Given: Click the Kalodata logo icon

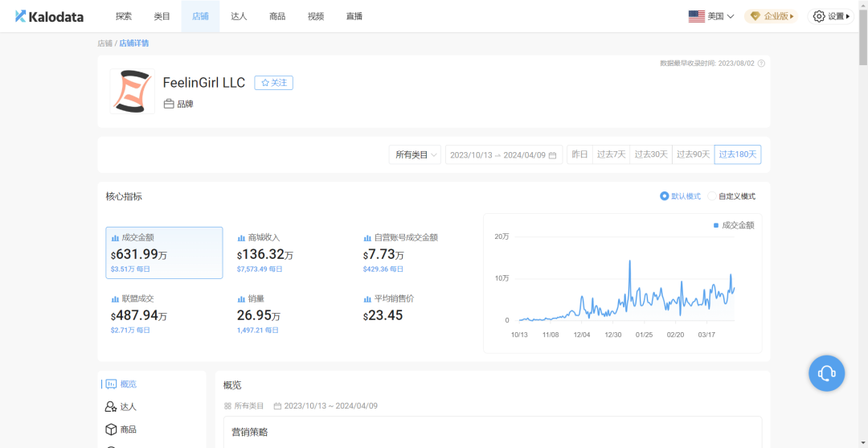Looking at the screenshot, I should point(20,16).
